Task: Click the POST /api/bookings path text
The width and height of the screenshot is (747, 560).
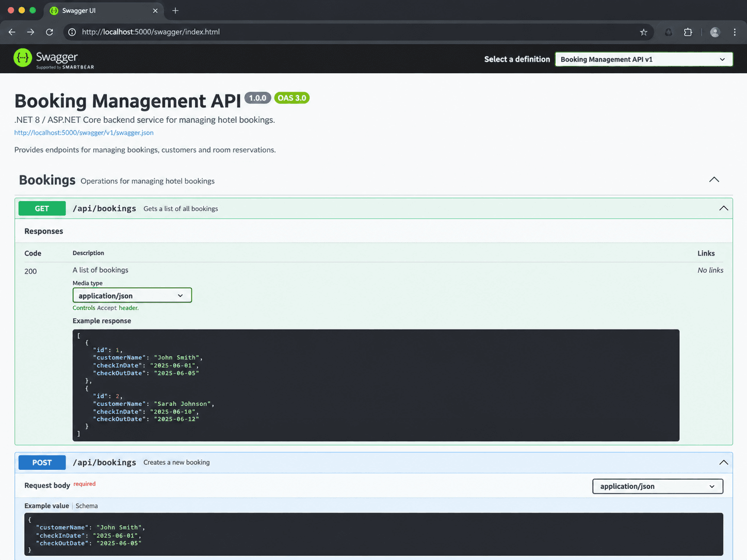Action: coord(104,463)
